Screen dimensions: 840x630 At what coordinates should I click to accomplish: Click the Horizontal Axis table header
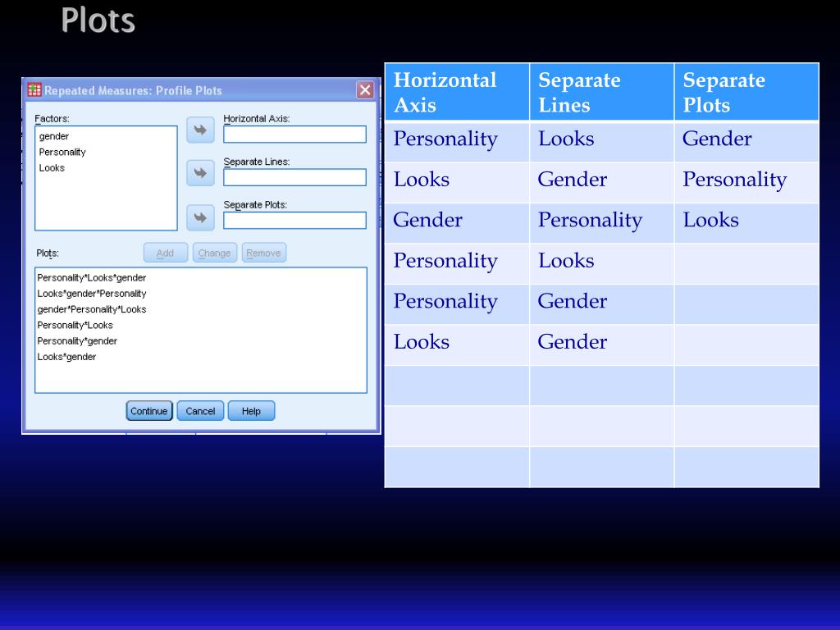tap(457, 92)
